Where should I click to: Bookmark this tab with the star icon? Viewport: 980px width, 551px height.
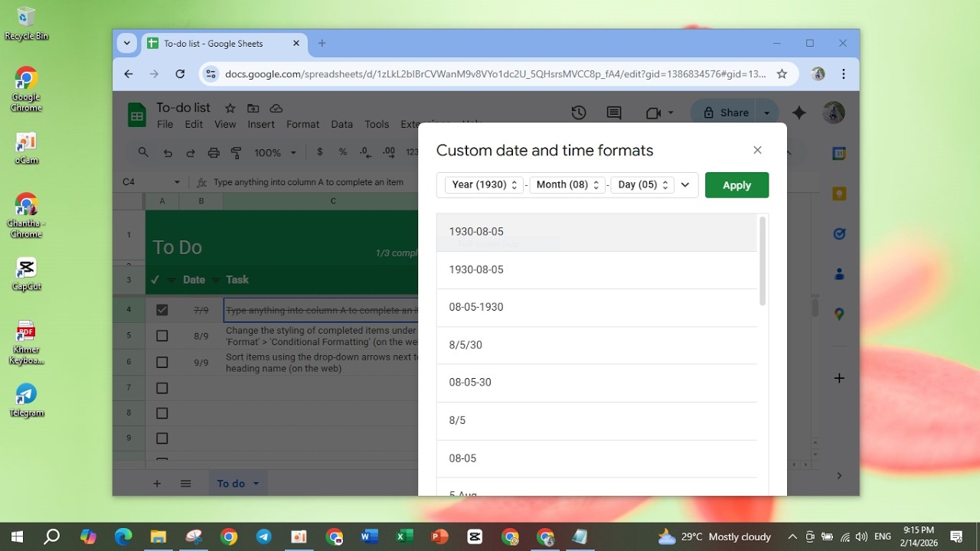click(x=782, y=74)
